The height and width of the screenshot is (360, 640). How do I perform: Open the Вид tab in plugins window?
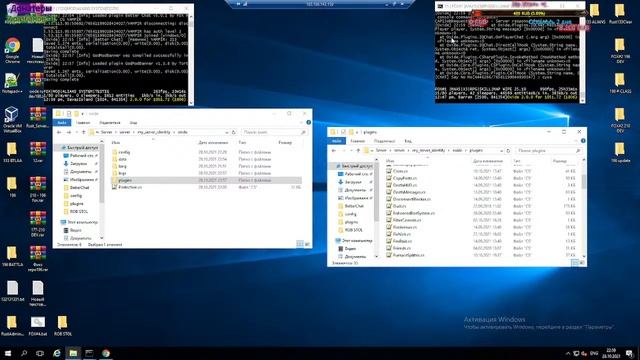[x=408, y=141]
